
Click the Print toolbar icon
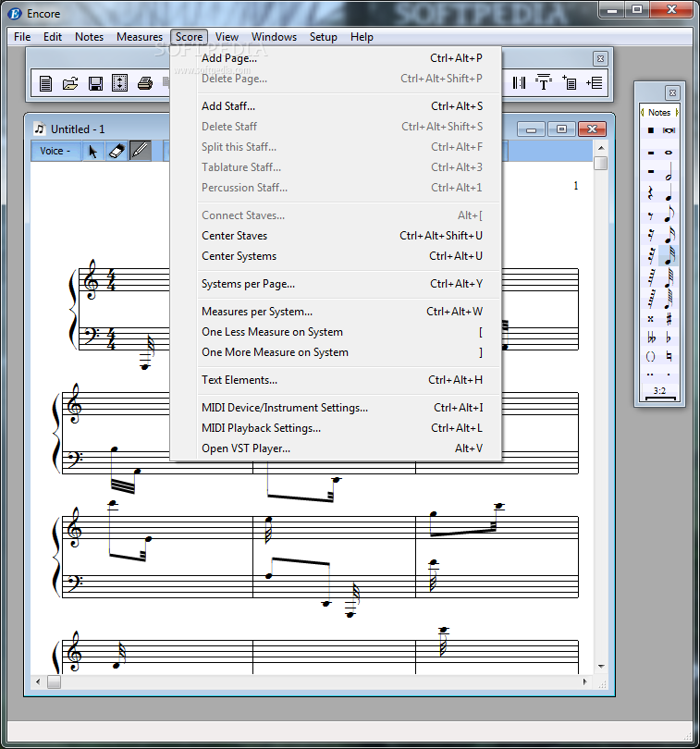tap(145, 83)
